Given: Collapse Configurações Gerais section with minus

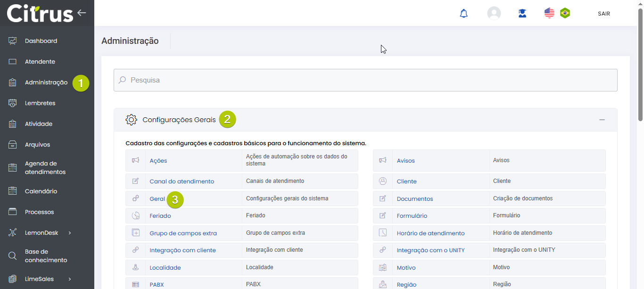Looking at the screenshot, I should coord(602,120).
